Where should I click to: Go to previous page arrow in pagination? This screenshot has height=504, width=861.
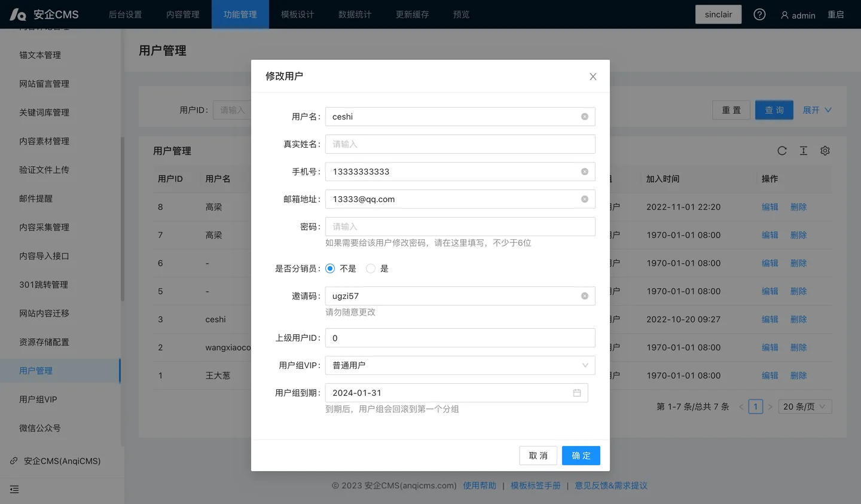(741, 407)
